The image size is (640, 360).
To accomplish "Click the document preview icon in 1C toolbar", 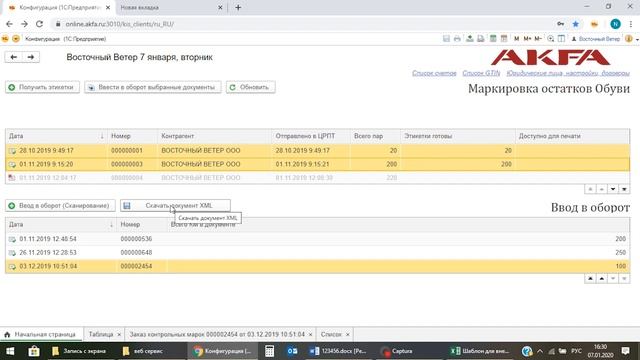I will [x=481, y=39].
